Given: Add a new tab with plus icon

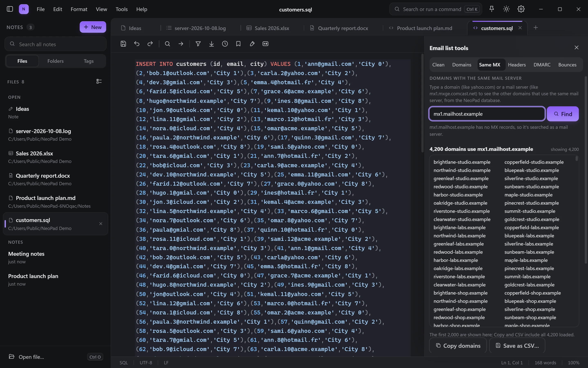Looking at the screenshot, I should [x=536, y=28].
